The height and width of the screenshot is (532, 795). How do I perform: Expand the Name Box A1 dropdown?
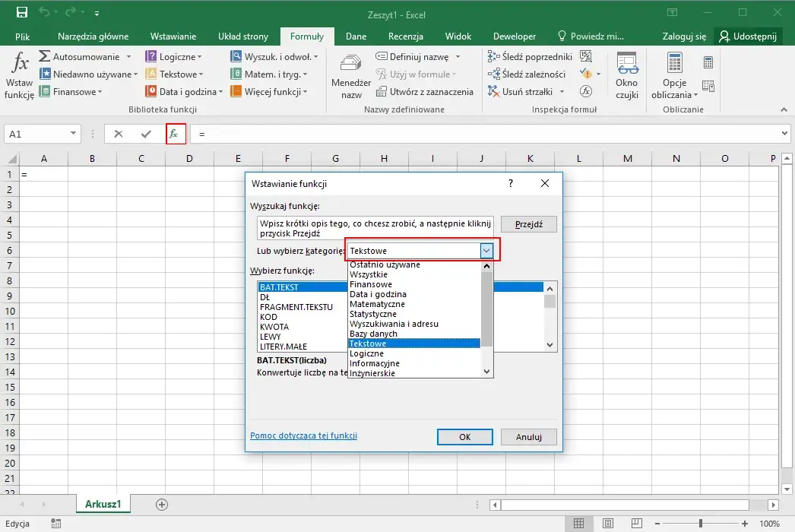pyautogui.click(x=73, y=134)
